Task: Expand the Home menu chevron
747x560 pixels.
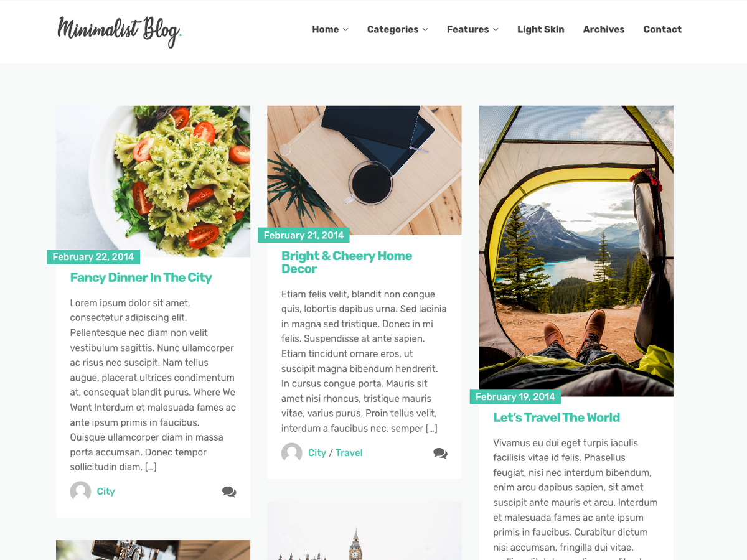Action: (x=345, y=29)
